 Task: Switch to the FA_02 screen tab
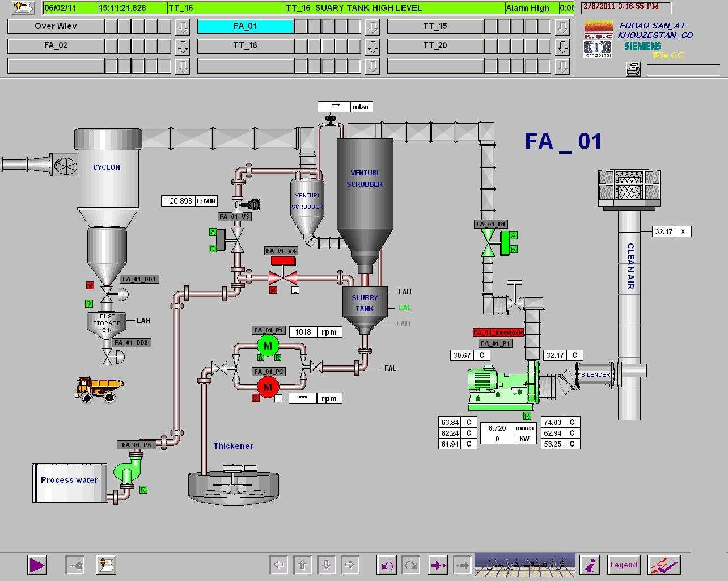point(56,46)
